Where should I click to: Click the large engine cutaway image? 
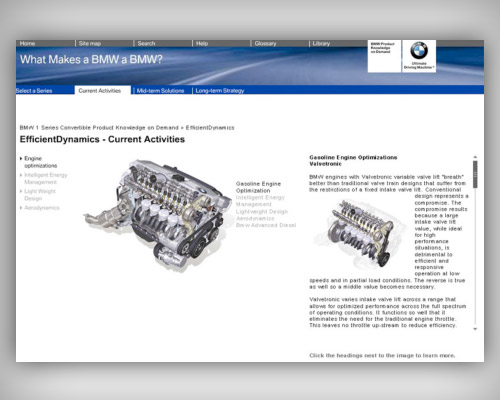point(157,215)
